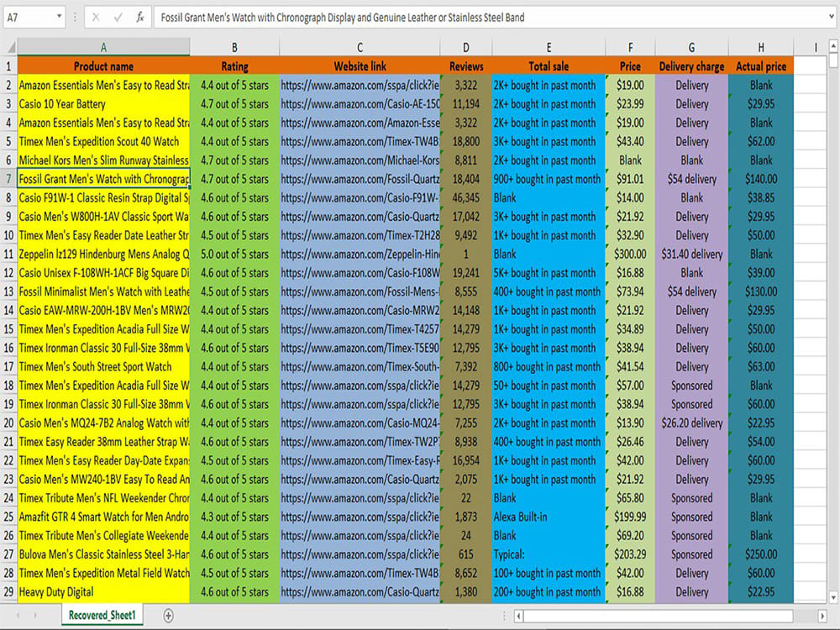840x630 pixels.
Task: Add a new sheet with plus icon
Action: pyautogui.click(x=168, y=616)
